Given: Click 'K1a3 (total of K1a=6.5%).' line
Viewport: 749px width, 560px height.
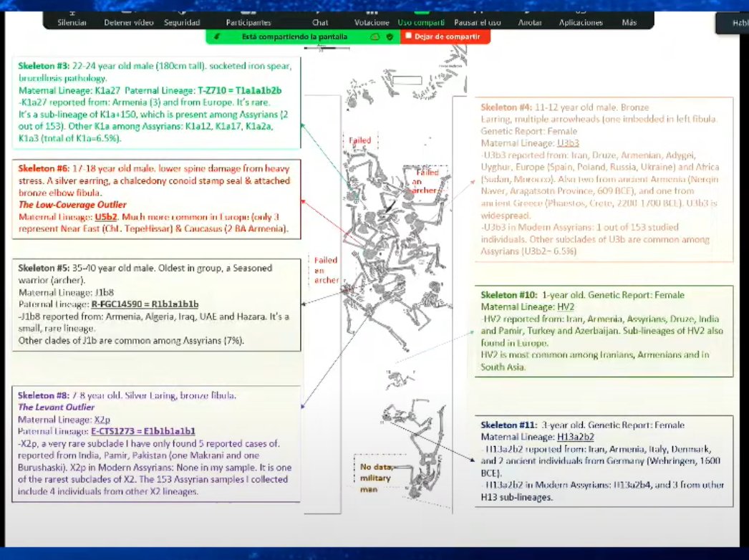Looking at the screenshot, I should [x=69, y=138].
